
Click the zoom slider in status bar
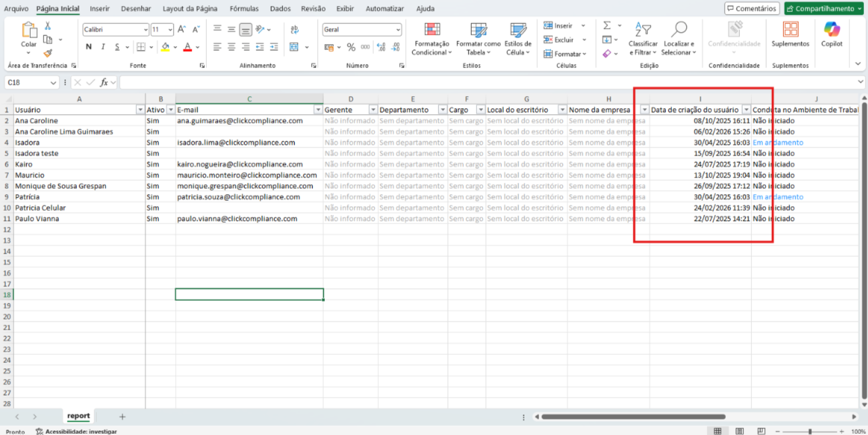pyautogui.click(x=810, y=432)
